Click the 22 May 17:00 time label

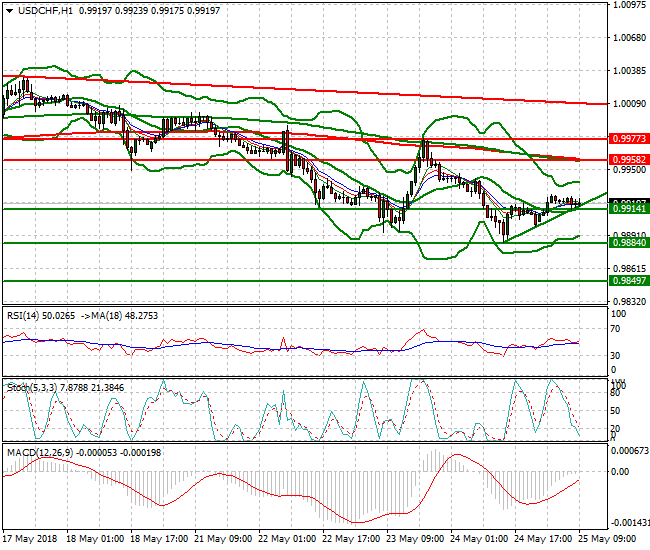click(351, 539)
